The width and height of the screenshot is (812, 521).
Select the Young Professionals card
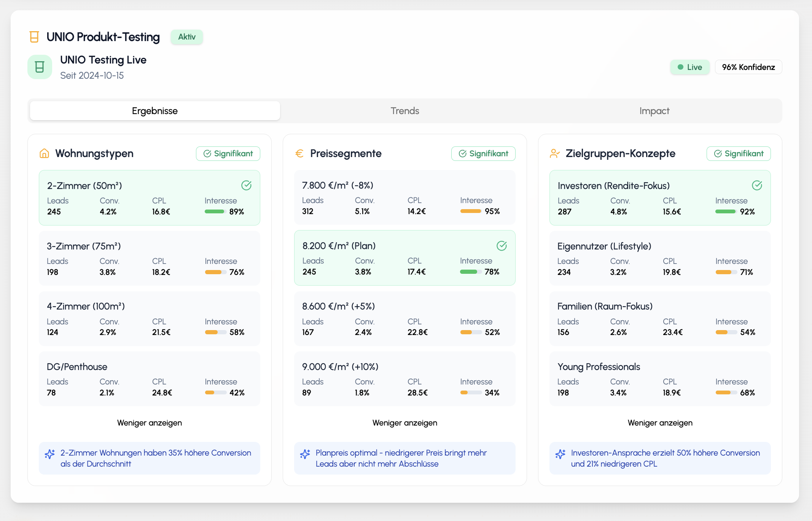tap(660, 379)
